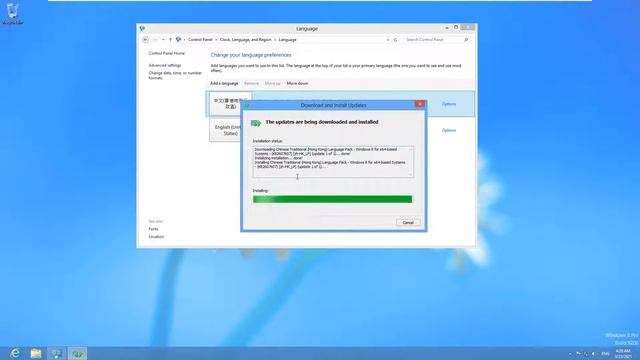This screenshot has width=640, height=360.
Task: Show hidden tray icons
Action: (570, 353)
